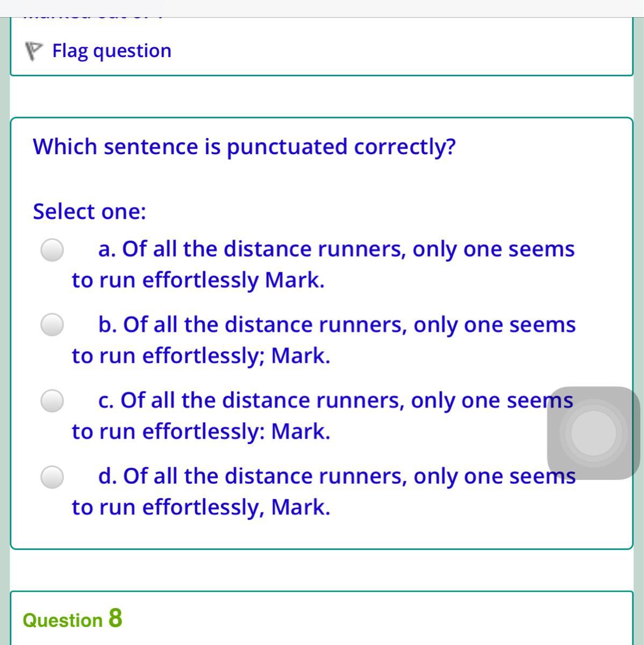644x645 pixels.
Task: Click answer text ending 'effortlessly: Mark.'
Action: (201, 431)
